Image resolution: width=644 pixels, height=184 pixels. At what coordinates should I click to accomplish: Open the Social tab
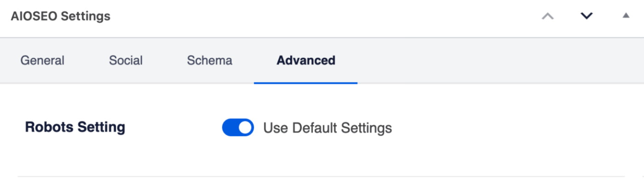[126, 60]
